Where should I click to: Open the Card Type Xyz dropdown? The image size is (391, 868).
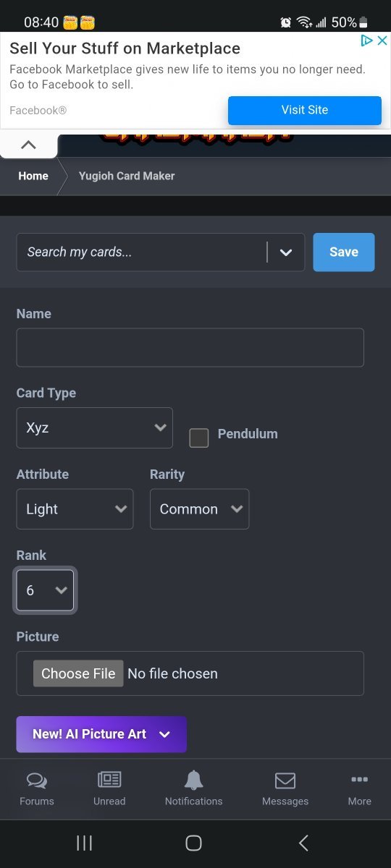tap(95, 427)
